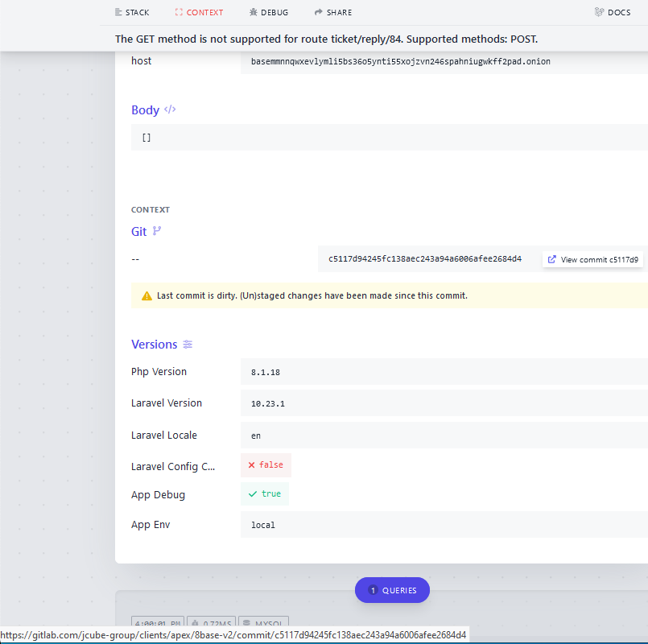
Task: Click the host label
Action: (x=142, y=60)
